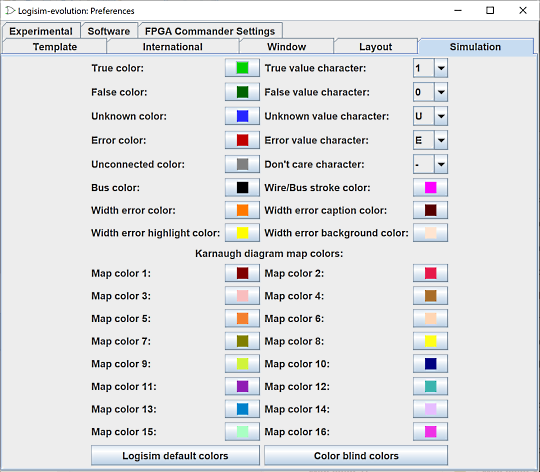This screenshot has width=540, height=472.
Task: Open Map color 13 swatch
Action: [242, 409]
